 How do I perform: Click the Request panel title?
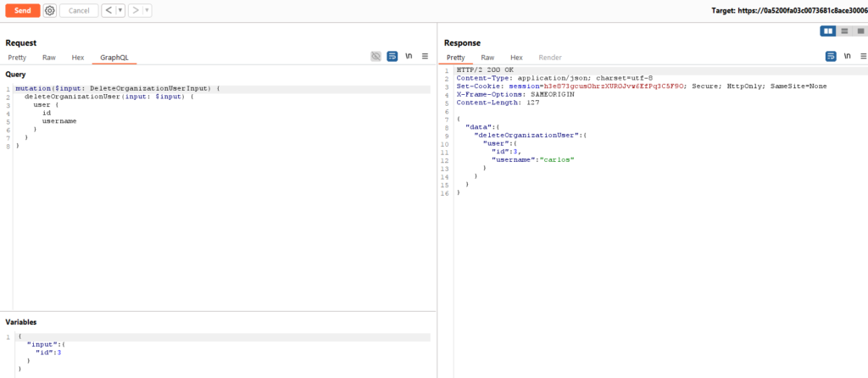[x=21, y=42]
